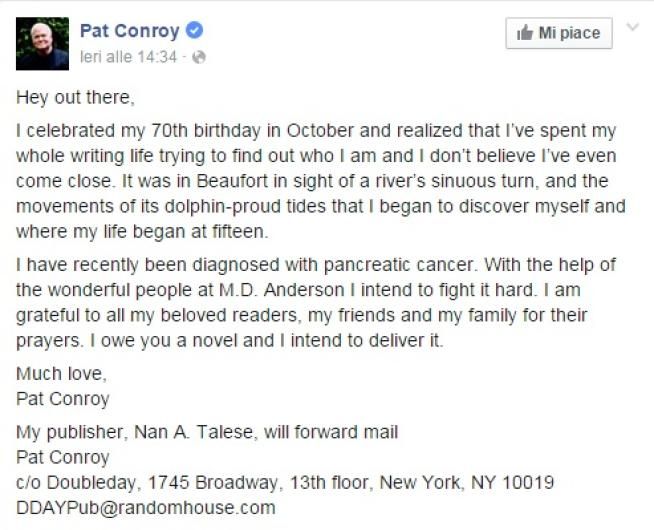Click the M.D. Anderson mention

282,290
